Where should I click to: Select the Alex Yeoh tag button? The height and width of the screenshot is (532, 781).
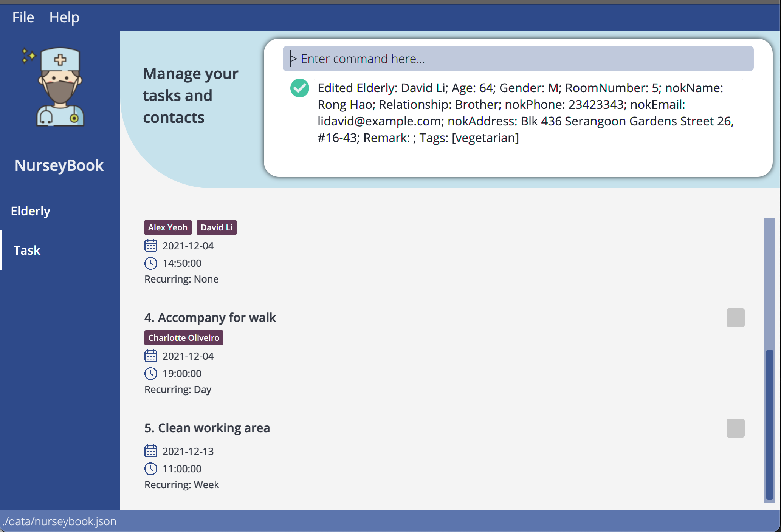(x=168, y=227)
